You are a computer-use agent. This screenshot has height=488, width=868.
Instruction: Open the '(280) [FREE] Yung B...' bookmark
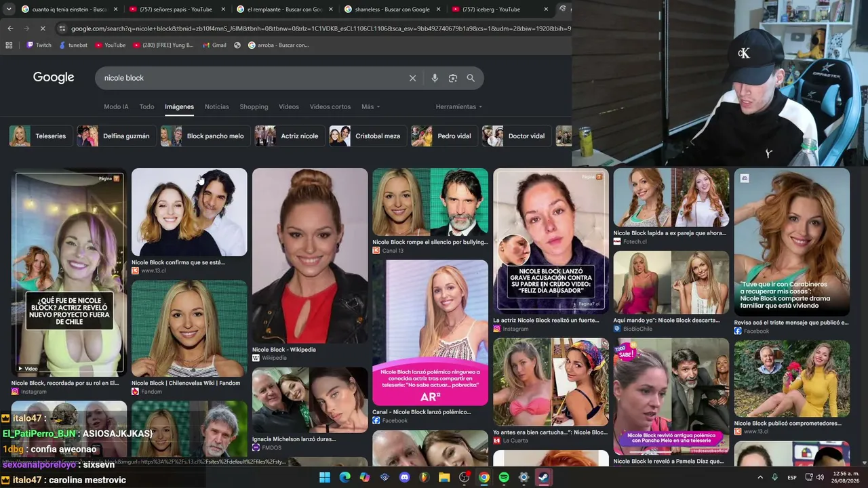pyautogui.click(x=163, y=45)
